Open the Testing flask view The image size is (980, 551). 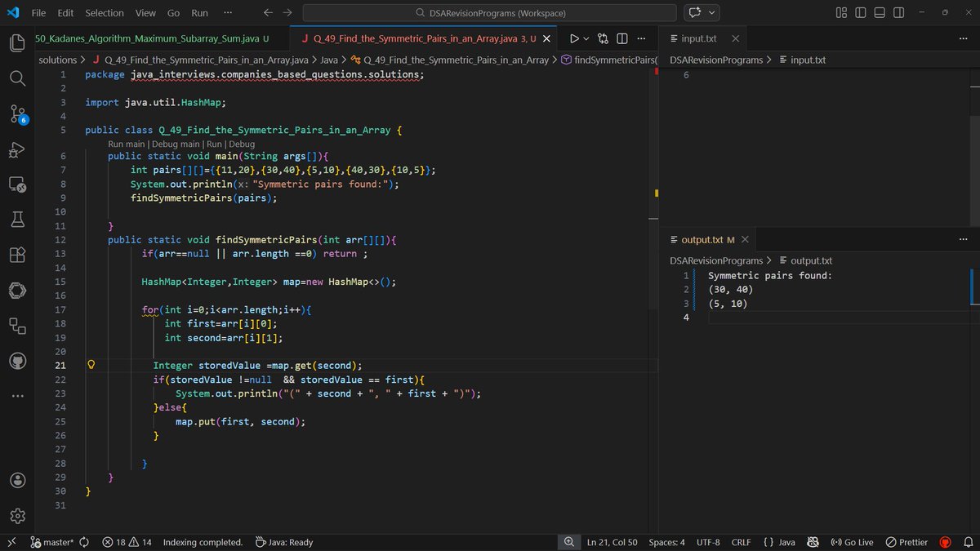[18, 219]
